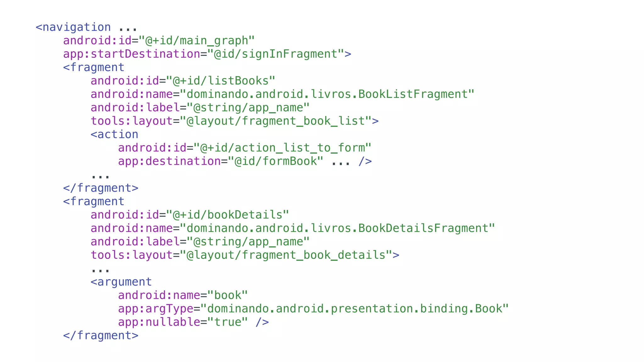Click the first </fragment> closing tag
The image size is (644, 362).
click(x=101, y=188)
